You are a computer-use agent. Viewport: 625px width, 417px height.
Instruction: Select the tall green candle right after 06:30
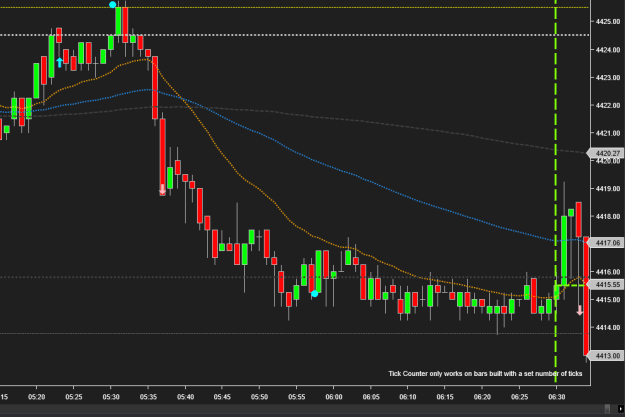coord(564,250)
